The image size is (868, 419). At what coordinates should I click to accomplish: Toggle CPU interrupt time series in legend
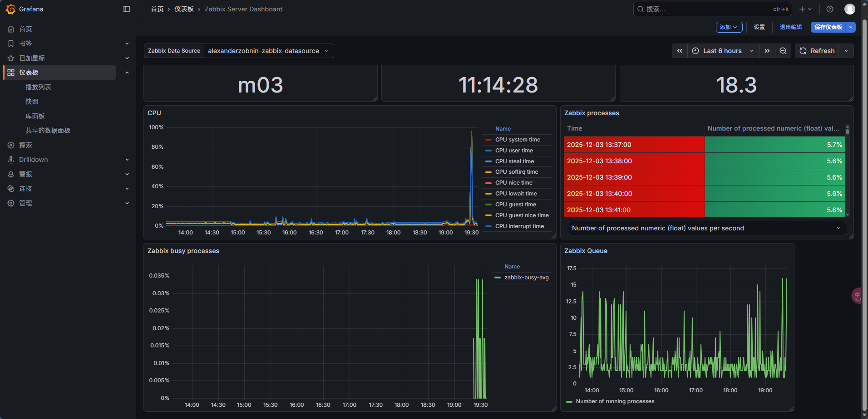tap(519, 226)
